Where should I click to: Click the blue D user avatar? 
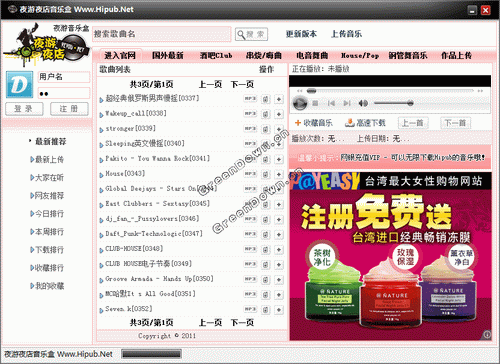click(20, 84)
